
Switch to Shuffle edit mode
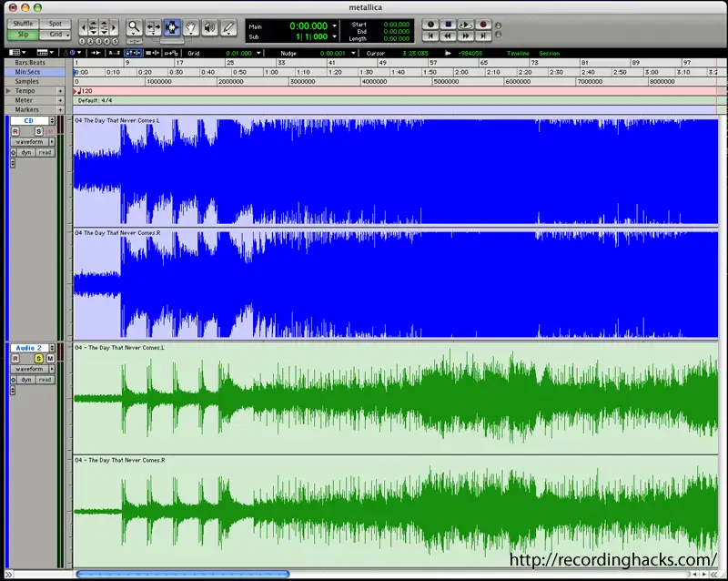coord(22,24)
